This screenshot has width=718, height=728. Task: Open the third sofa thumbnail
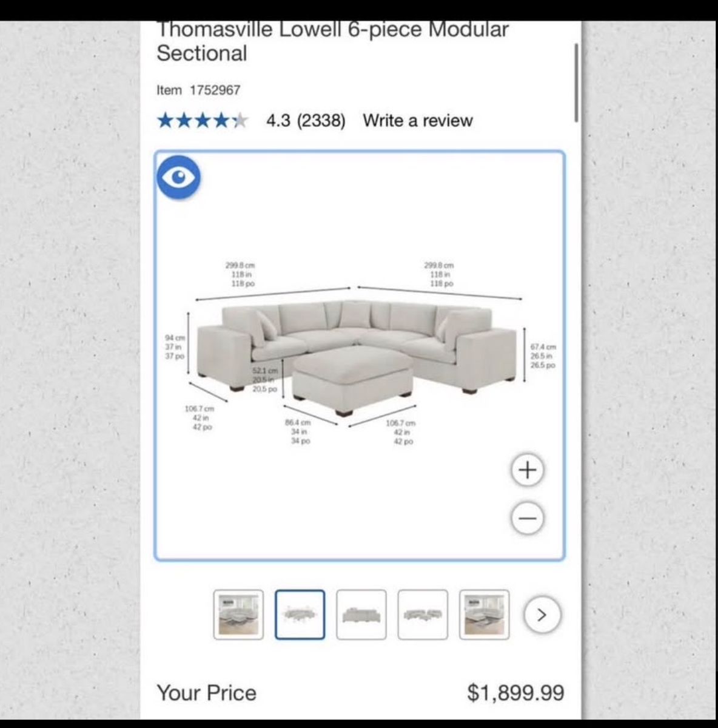click(x=361, y=615)
